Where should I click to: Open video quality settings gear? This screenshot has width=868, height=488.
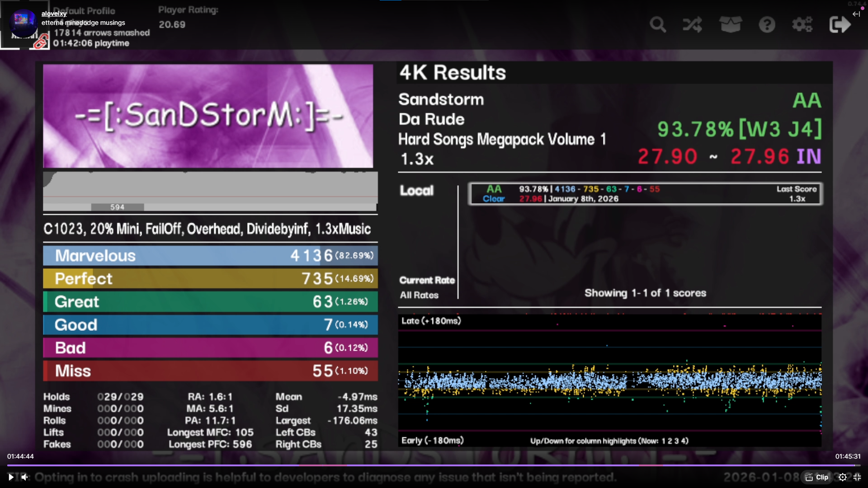843,477
